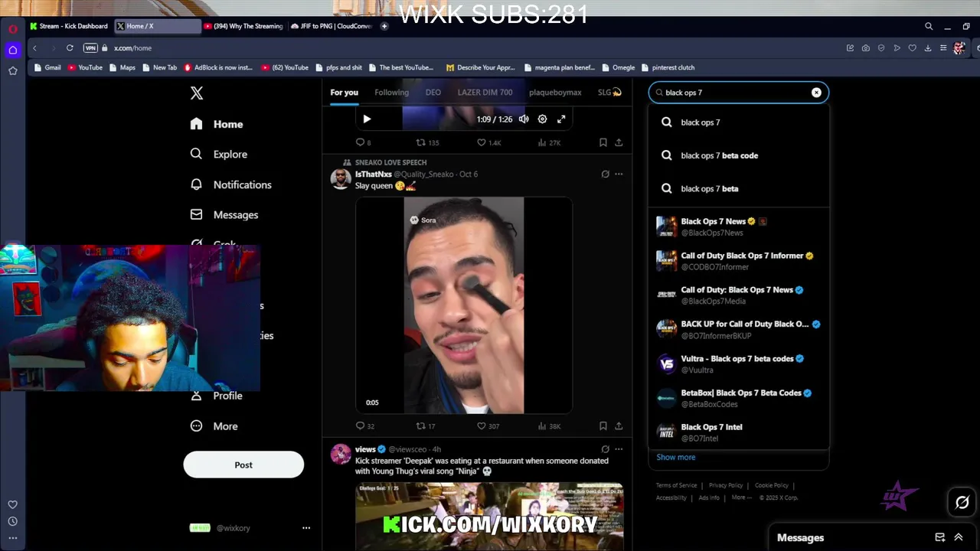Expand the Messages drawer
The image size is (980, 551).
pyautogui.click(x=958, y=537)
